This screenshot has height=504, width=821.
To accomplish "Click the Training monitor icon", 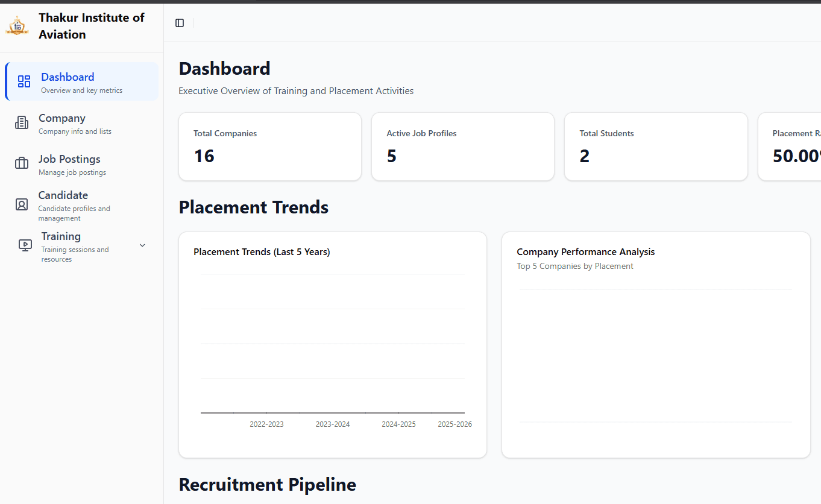I will (25, 245).
